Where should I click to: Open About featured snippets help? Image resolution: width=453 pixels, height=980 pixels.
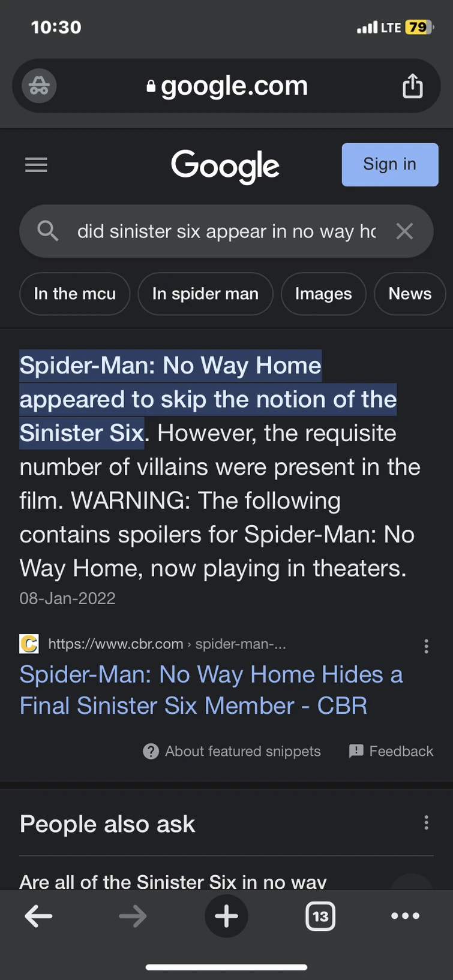coord(232,751)
